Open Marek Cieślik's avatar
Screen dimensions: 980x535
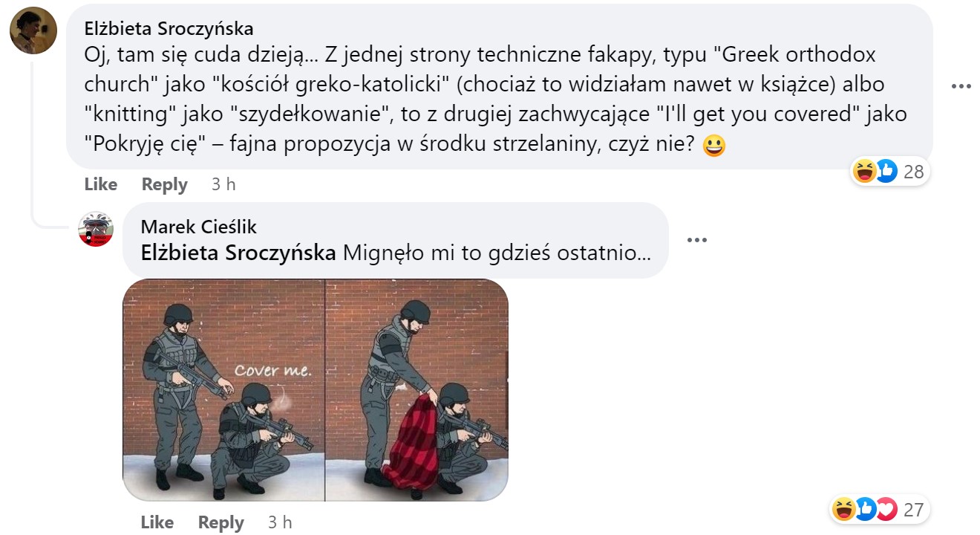point(96,230)
